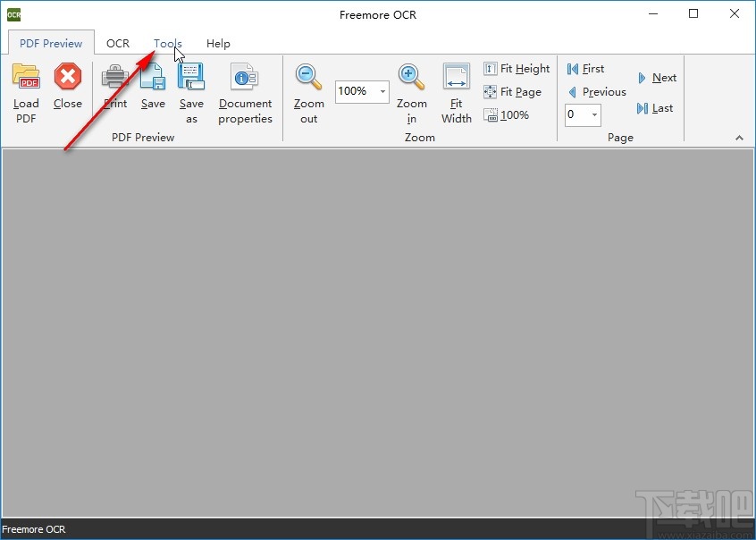Viewport: 756px width, 540px height.
Task: Collapse the ribbon with the chevron
Action: click(739, 138)
